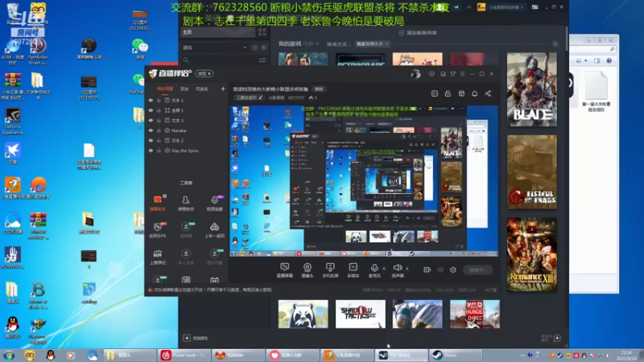Open Steam sort-by dropdown
644x362 pixels.
373,43
